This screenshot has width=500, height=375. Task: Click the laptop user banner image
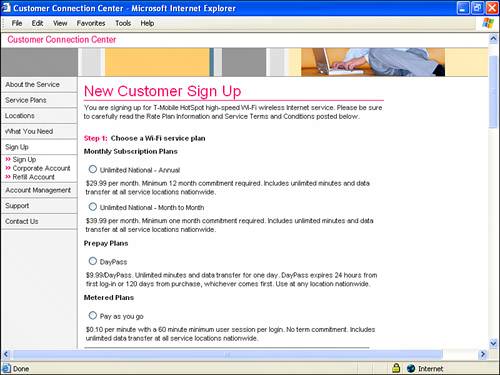click(373, 62)
